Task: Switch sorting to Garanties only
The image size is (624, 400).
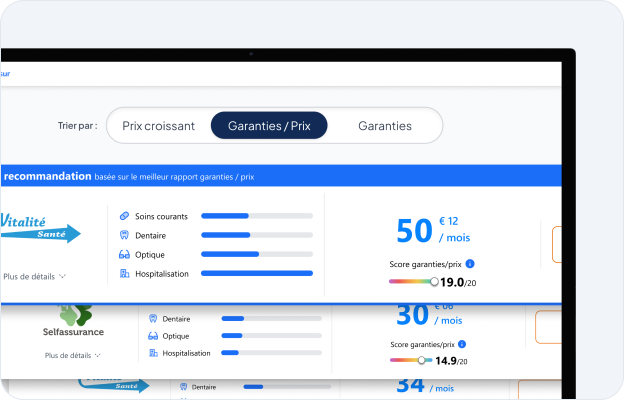Action: tap(384, 126)
